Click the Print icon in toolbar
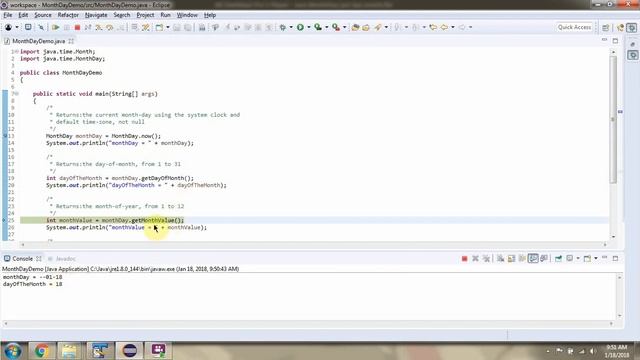The height and width of the screenshot is (360, 640). point(202,27)
